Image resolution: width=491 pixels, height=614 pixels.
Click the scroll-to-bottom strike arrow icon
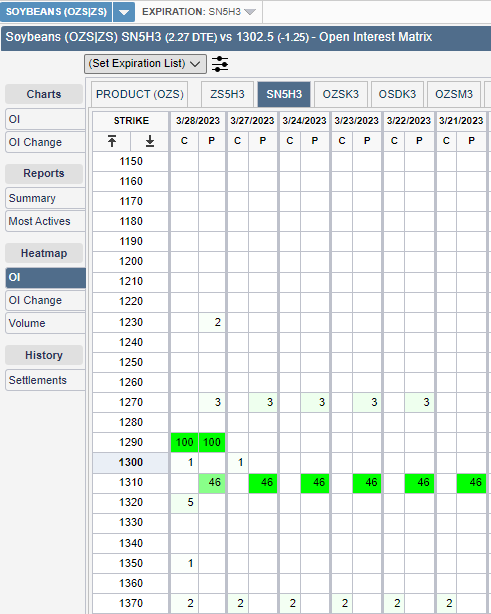pos(150,141)
